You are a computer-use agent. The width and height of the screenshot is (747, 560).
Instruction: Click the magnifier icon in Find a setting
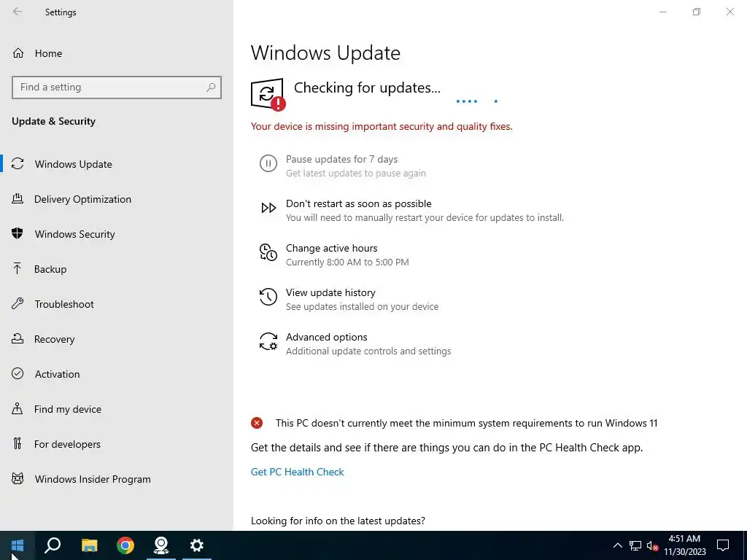coord(211,87)
